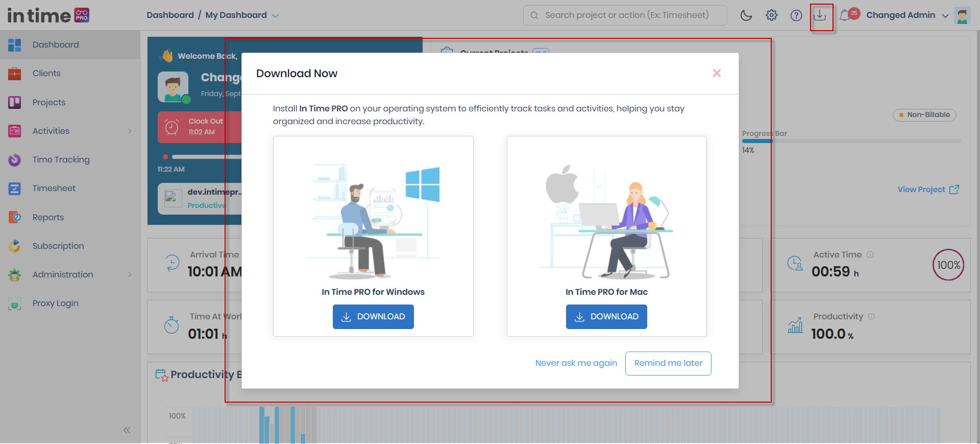Click the project progress bar at 14%
This screenshot has width=980, height=444.
(851, 141)
